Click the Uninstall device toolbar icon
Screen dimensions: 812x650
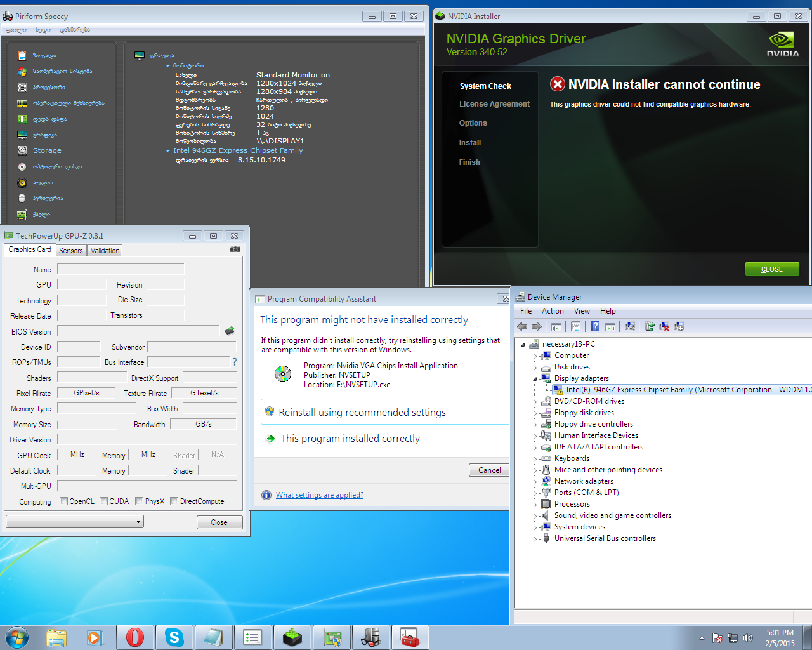pos(664,326)
